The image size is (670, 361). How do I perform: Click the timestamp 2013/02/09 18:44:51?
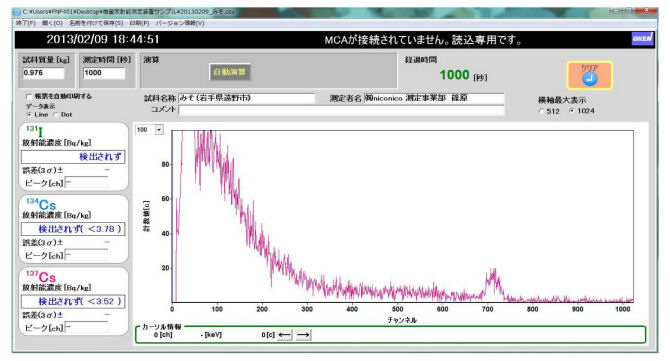point(103,39)
